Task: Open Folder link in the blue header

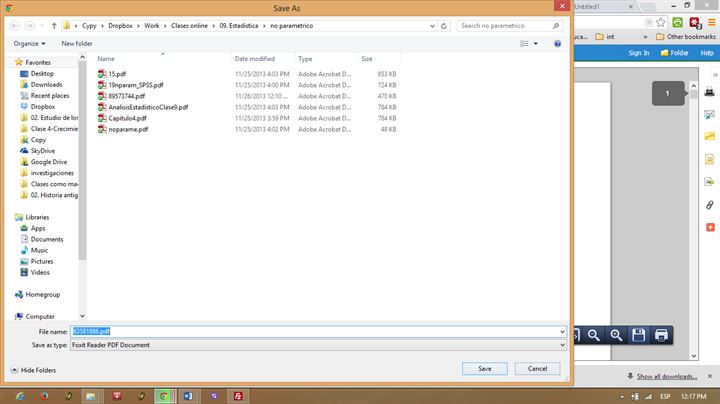Action: pyautogui.click(x=674, y=53)
